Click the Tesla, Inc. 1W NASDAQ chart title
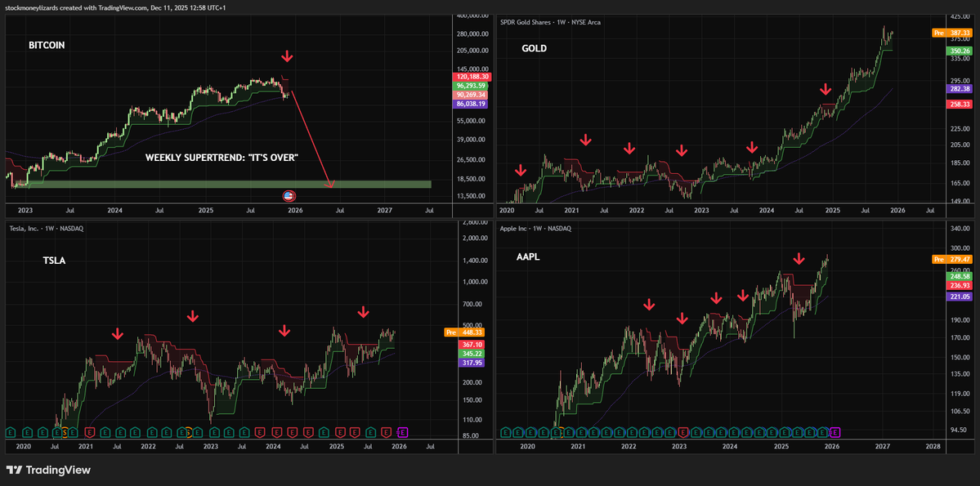 coord(47,229)
